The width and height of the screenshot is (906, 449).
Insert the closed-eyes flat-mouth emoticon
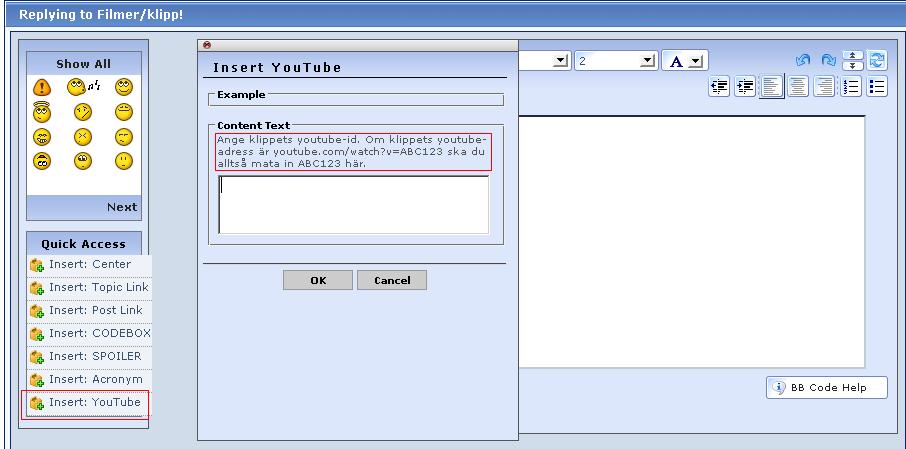pos(124,112)
